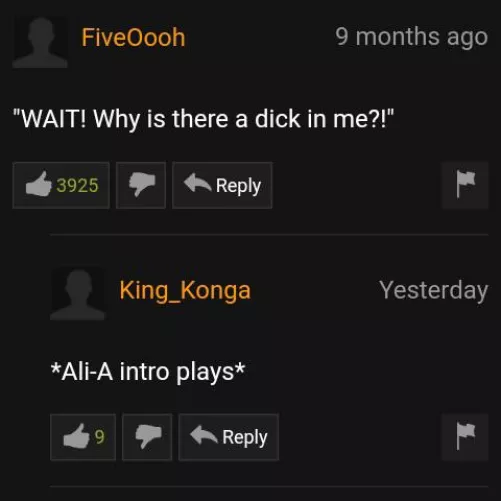Click the 3925 like count
Image resolution: width=501 pixels, height=501 pixels.
click(77, 185)
